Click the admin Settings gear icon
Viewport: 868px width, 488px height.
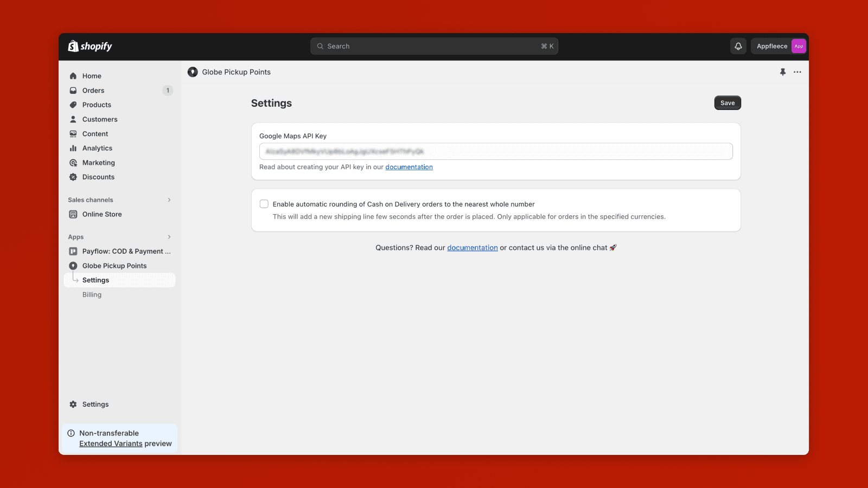coord(73,404)
